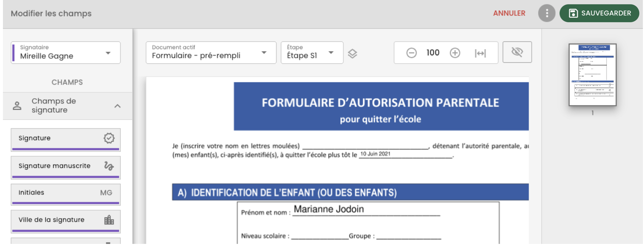Open the Signataire Mireille Gagne dropdown
Viewport: 644px width, 245px height.
point(66,52)
